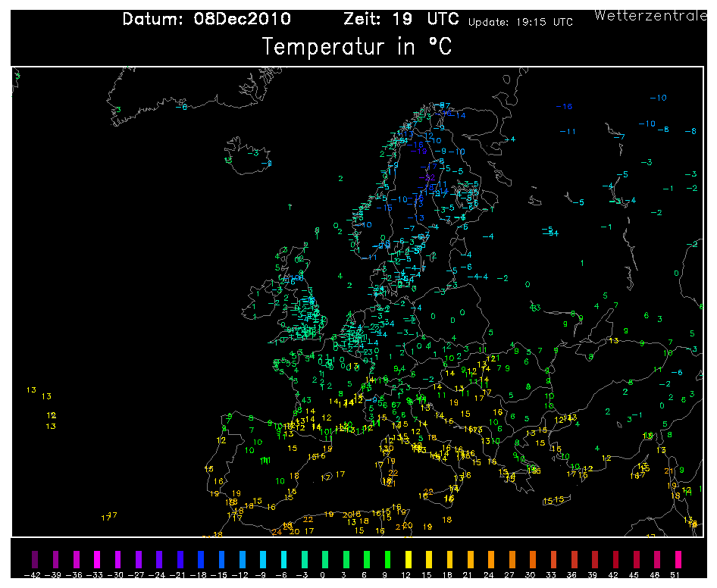Select the -24 purple legend swatch
This screenshot has width=717, height=588.
click(159, 560)
